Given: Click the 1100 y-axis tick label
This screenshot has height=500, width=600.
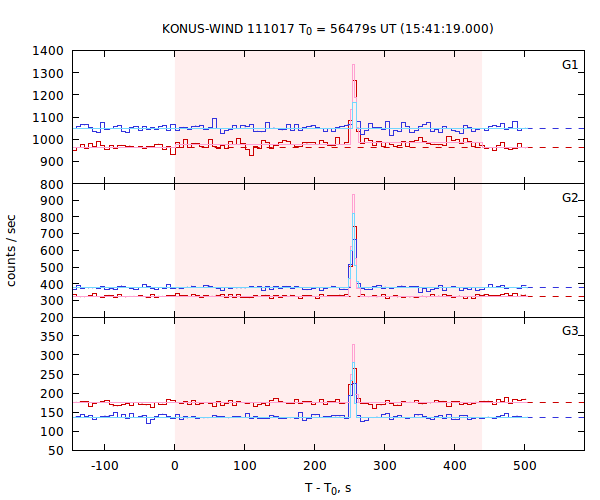Looking at the screenshot, I should [x=48, y=117].
